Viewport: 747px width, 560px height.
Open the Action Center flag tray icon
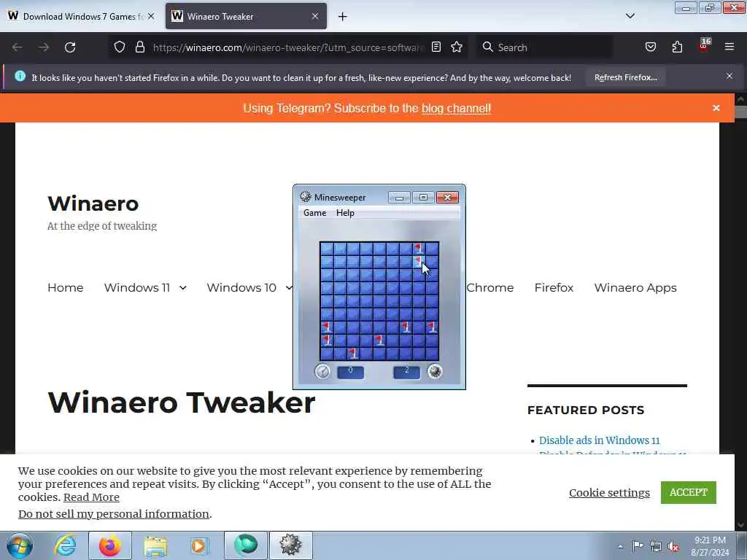pos(638,545)
